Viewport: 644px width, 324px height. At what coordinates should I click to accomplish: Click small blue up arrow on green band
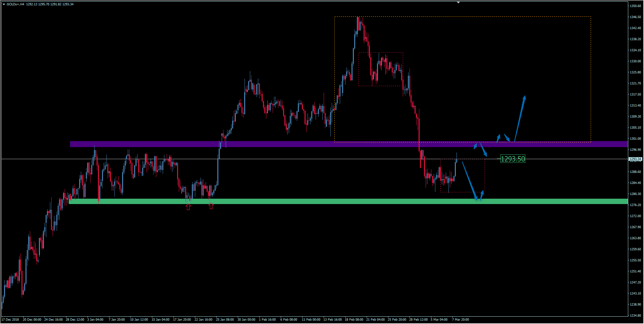pyautogui.click(x=482, y=195)
